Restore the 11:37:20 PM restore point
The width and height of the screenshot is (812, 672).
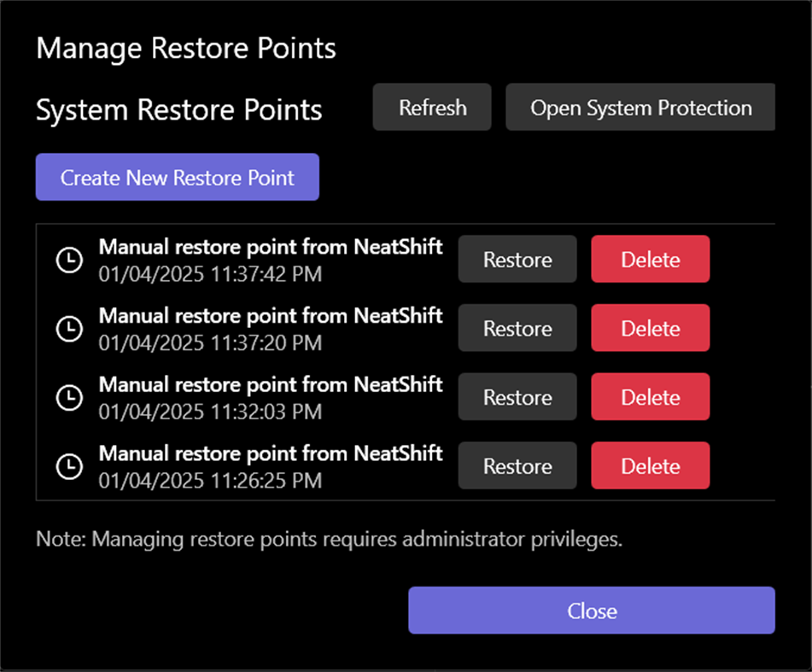click(x=517, y=328)
